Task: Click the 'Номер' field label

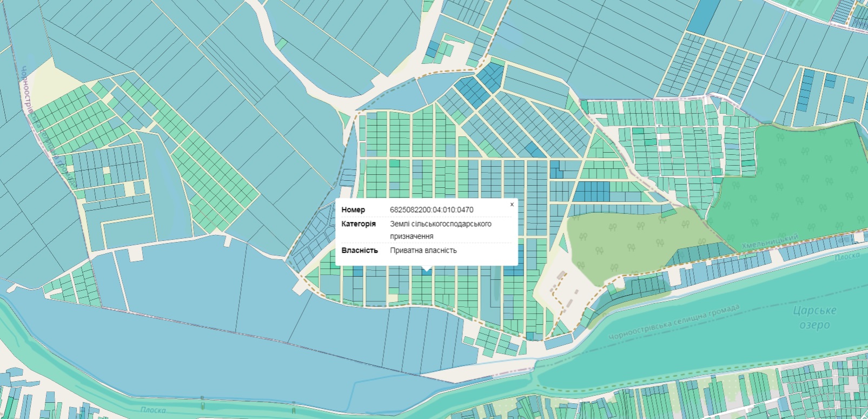Action: [x=353, y=209]
